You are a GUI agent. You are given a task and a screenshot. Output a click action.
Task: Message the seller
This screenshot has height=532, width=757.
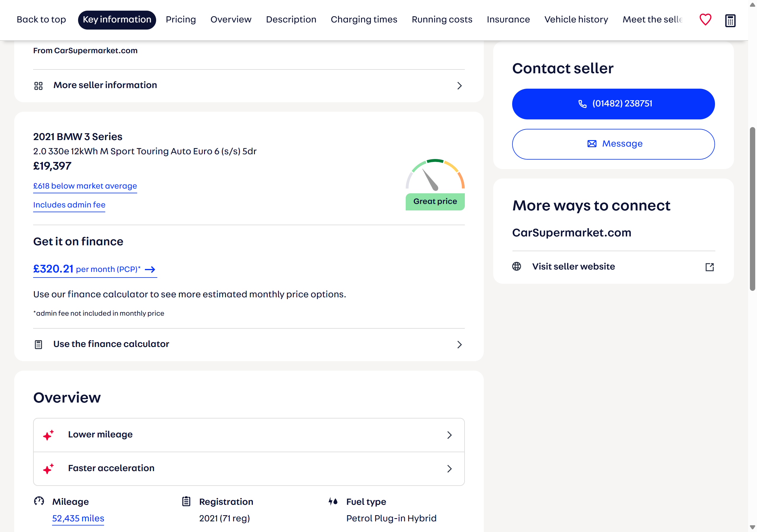613,144
